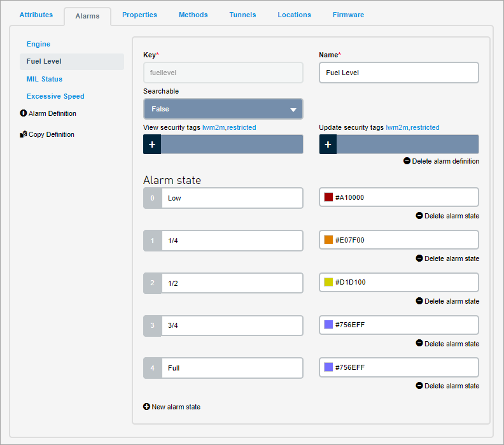Click the yellow #D1D100 color swatch

pos(328,282)
